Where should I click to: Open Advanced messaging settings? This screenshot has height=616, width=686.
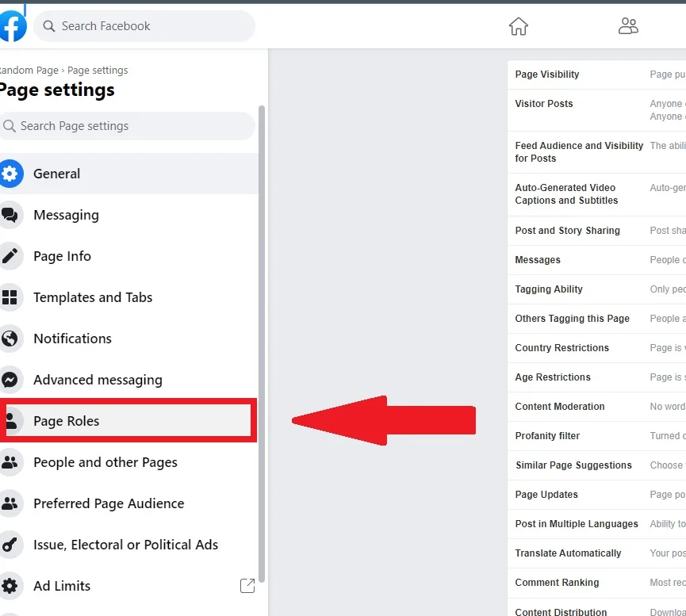point(129,380)
